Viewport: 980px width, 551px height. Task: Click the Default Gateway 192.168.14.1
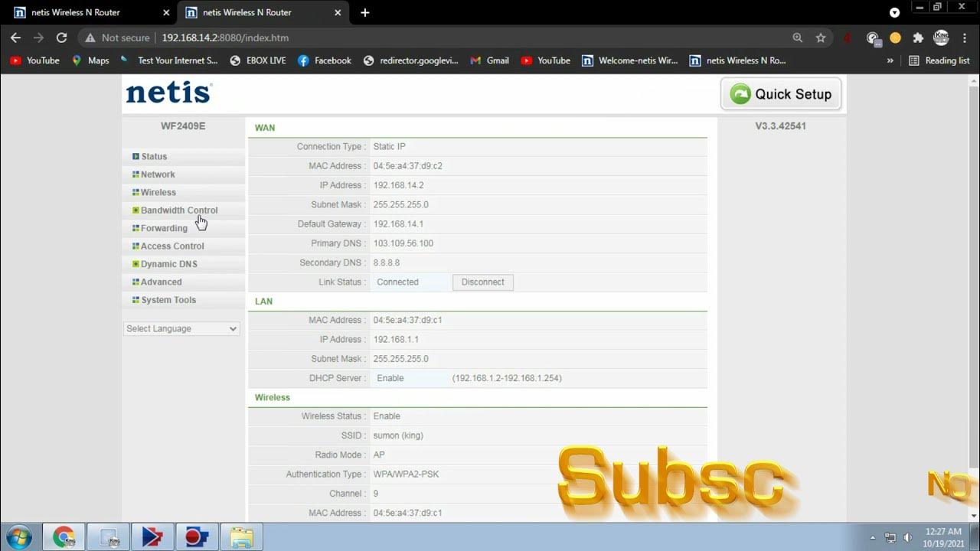398,224
